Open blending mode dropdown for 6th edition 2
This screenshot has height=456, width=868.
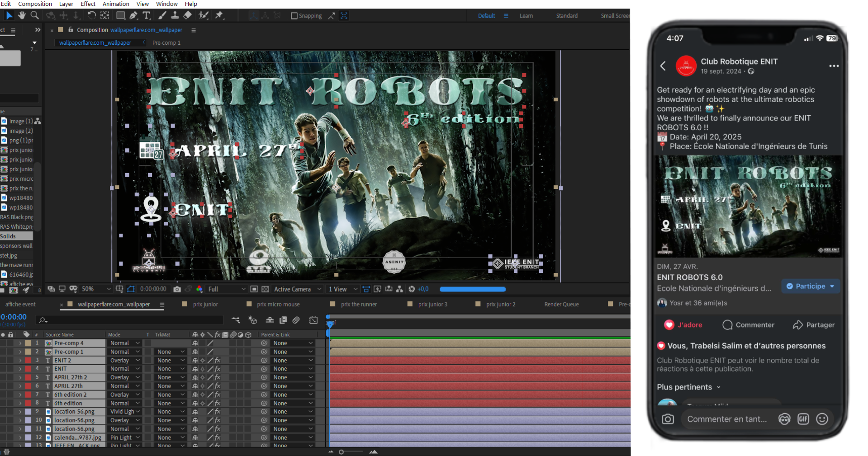pyautogui.click(x=125, y=395)
